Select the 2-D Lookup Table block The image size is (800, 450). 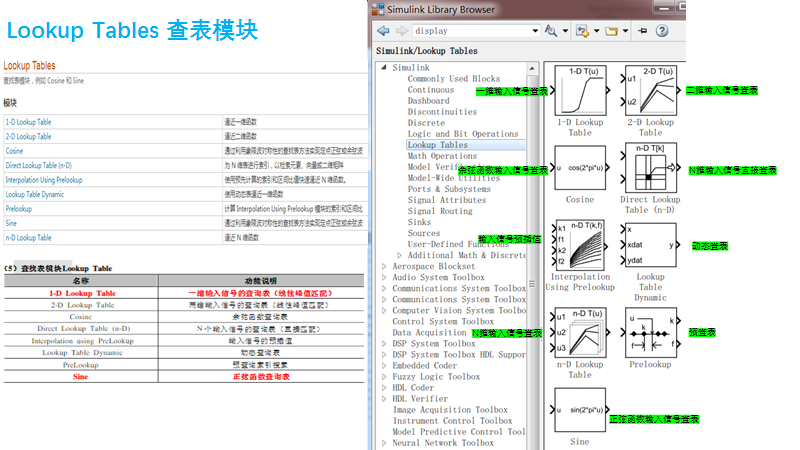tap(651, 90)
